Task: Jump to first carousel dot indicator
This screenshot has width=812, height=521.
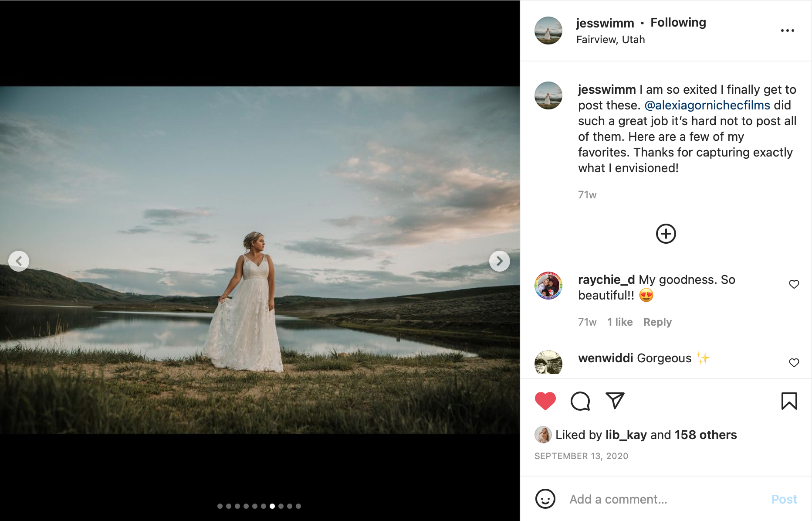Action: (x=220, y=506)
